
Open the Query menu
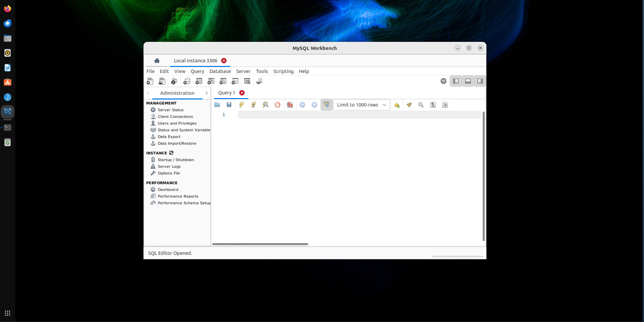click(x=197, y=71)
